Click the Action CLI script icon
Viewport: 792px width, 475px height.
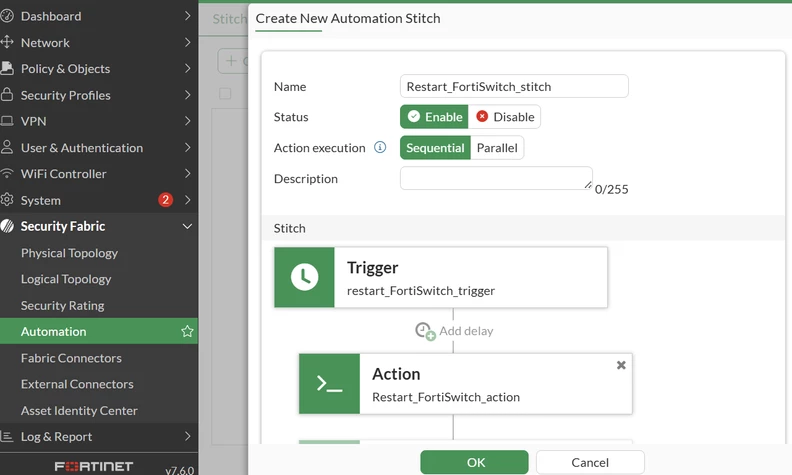[x=329, y=384]
